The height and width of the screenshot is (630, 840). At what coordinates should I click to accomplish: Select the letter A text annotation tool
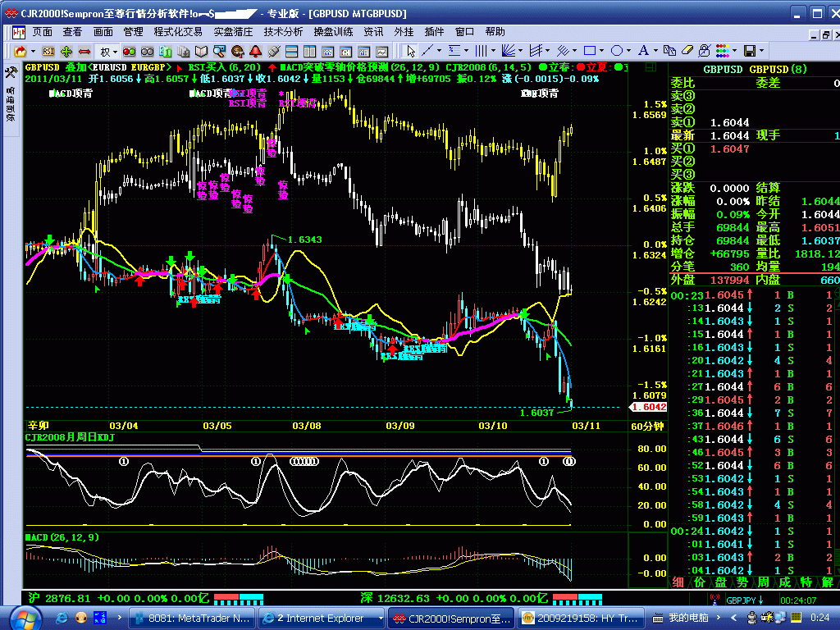643,51
